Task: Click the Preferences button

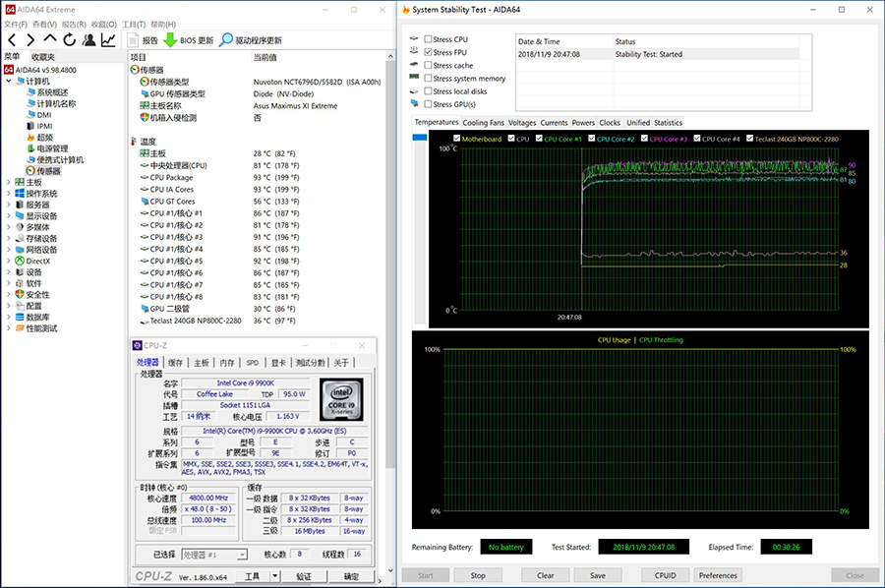Action: point(718,575)
